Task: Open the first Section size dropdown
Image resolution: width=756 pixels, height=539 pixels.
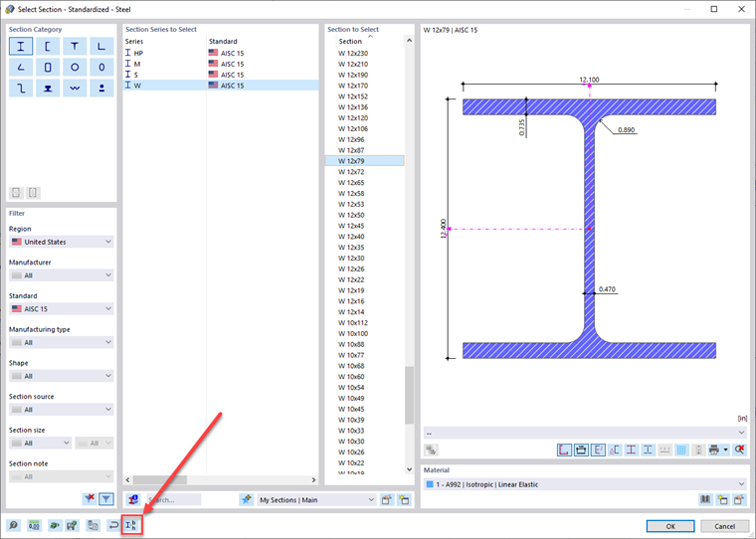Action: (x=41, y=443)
